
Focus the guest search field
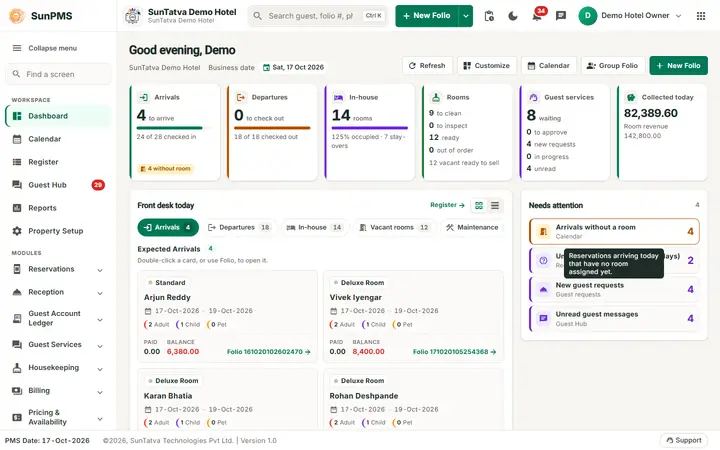(x=318, y=16)
